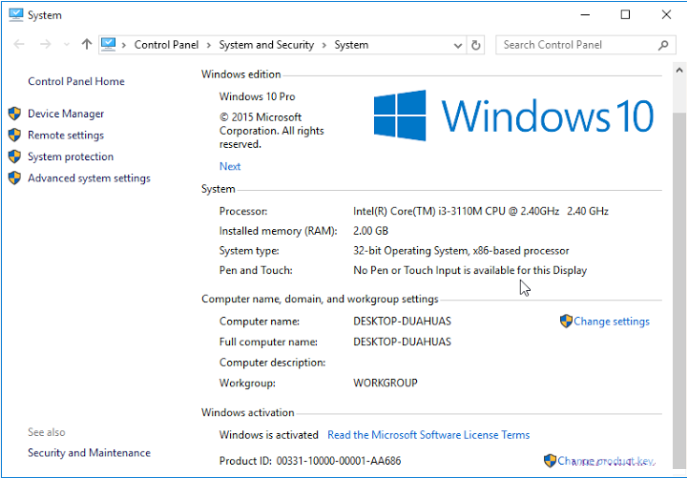Click the shield icon beside Change settings
The image size is (687, 478).
(x=566, y=321)
